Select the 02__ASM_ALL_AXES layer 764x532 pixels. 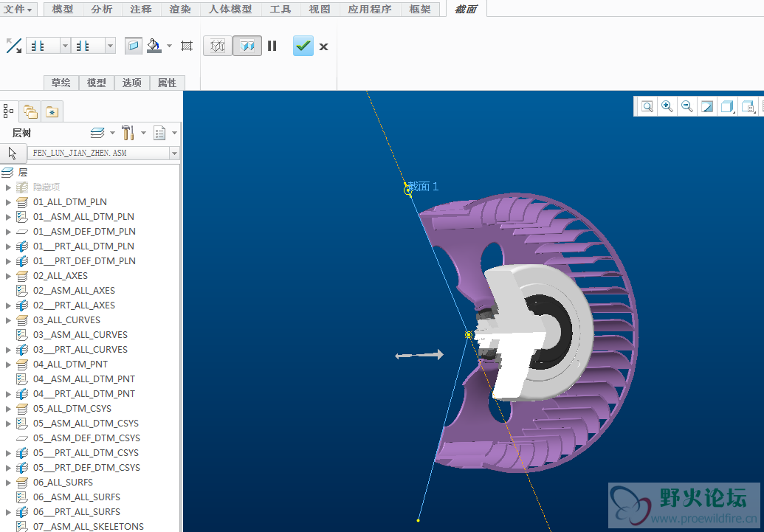point(74,291)
